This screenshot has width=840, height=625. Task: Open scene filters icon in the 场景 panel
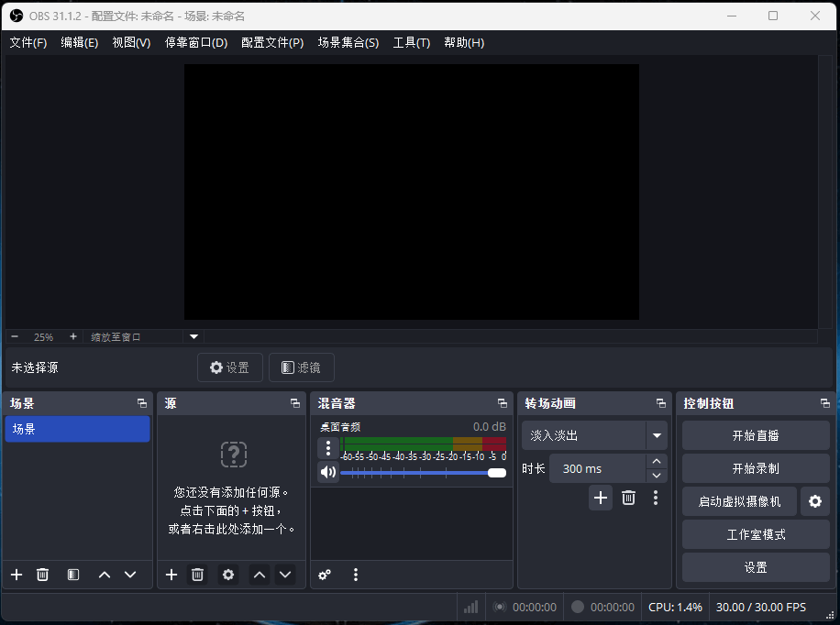pyautogui.click(x=73, y=575)
